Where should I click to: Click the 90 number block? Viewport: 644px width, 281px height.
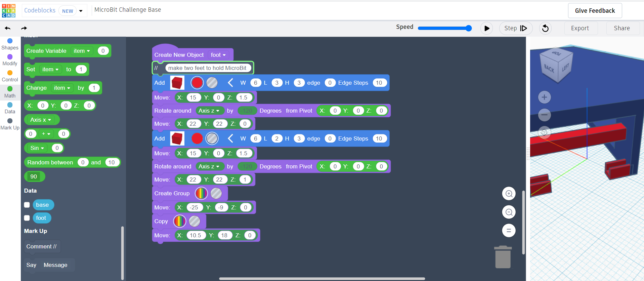(x=34, y=176)
